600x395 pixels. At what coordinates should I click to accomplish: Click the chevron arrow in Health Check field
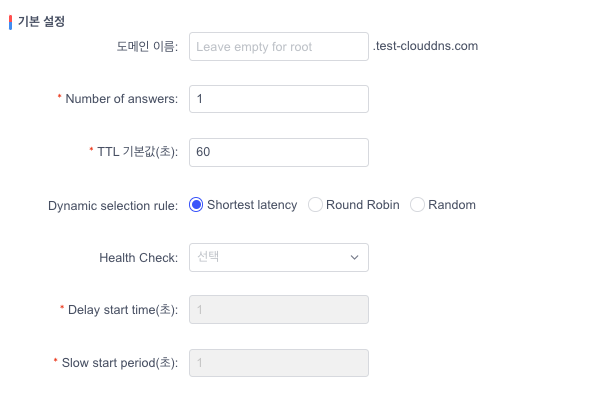pos(354,258)
